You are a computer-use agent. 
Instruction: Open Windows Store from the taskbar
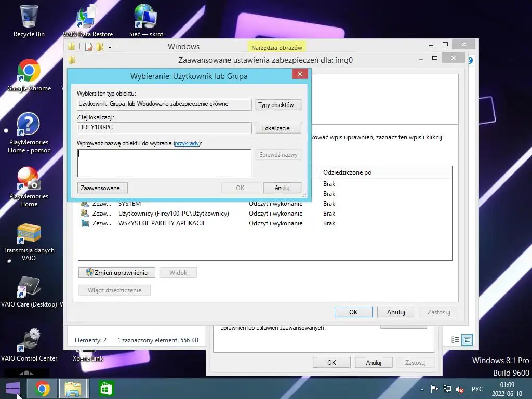[105, 389]
